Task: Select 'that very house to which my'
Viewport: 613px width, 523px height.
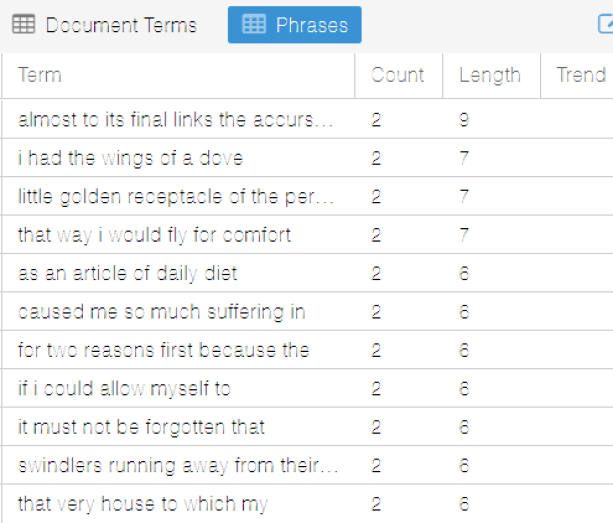Action: click(142, 504)
